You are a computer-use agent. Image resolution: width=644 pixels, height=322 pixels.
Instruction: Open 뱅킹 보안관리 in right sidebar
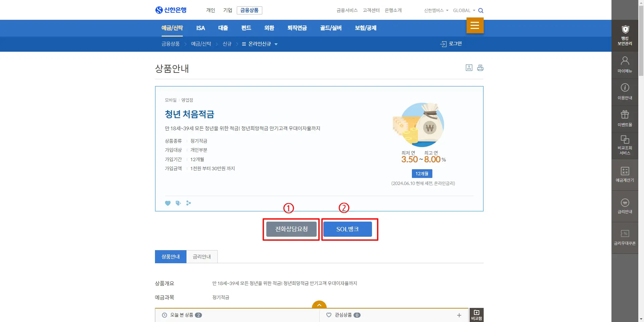[625, 36]
